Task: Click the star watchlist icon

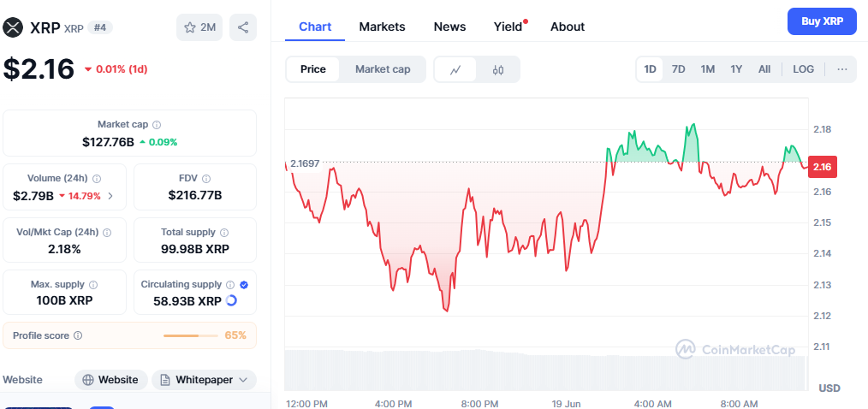Action: click(190, 27)
